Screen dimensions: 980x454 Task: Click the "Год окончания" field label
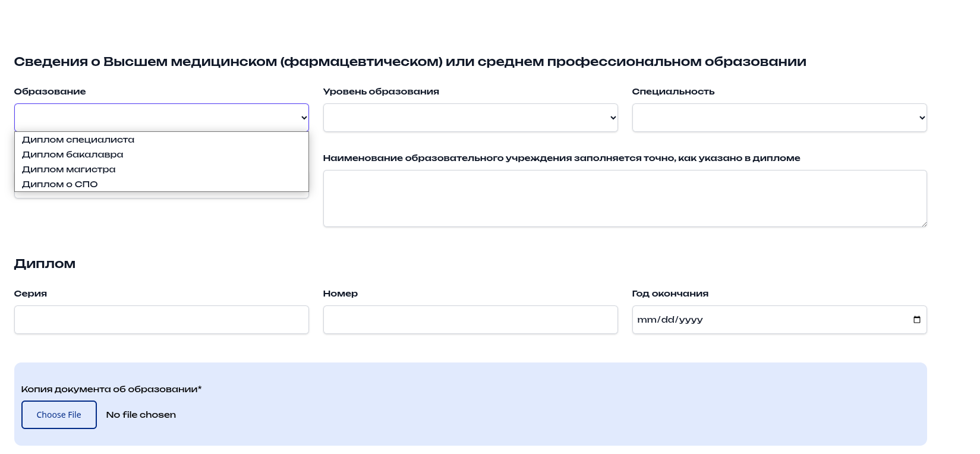click(670, 294)
